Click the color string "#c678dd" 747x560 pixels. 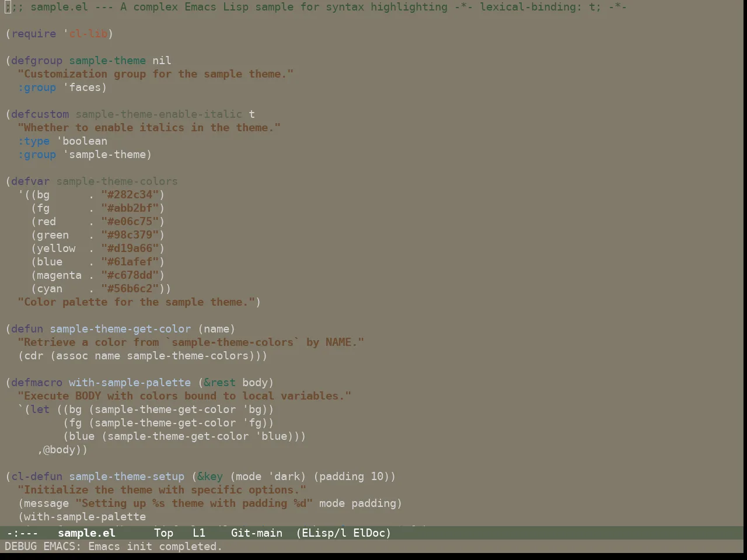tap(130, 275)
